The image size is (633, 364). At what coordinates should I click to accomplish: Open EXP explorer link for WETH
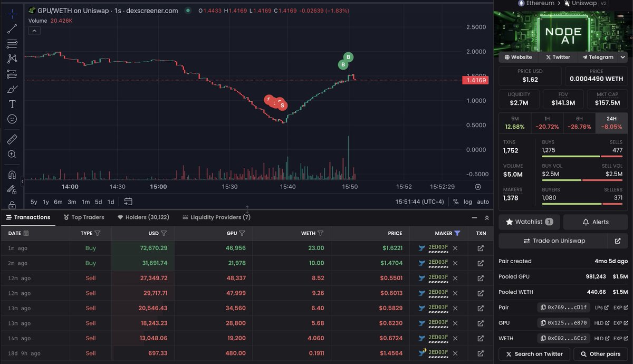(620, 338)
